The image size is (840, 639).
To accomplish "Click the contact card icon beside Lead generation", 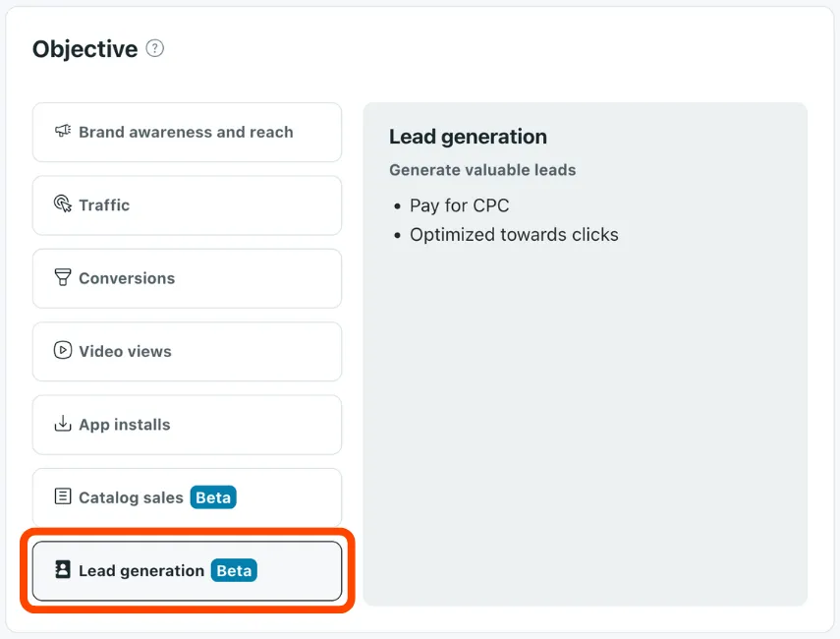I will [x=63, y=569].
